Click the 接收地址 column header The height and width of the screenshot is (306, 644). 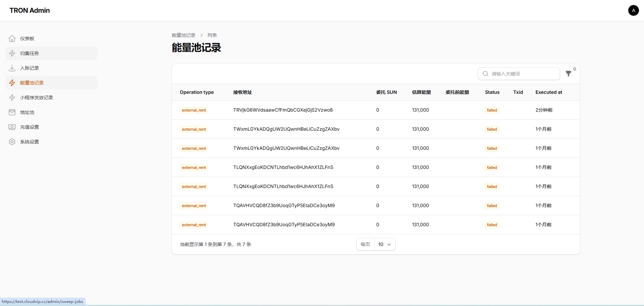pos(243,92)
